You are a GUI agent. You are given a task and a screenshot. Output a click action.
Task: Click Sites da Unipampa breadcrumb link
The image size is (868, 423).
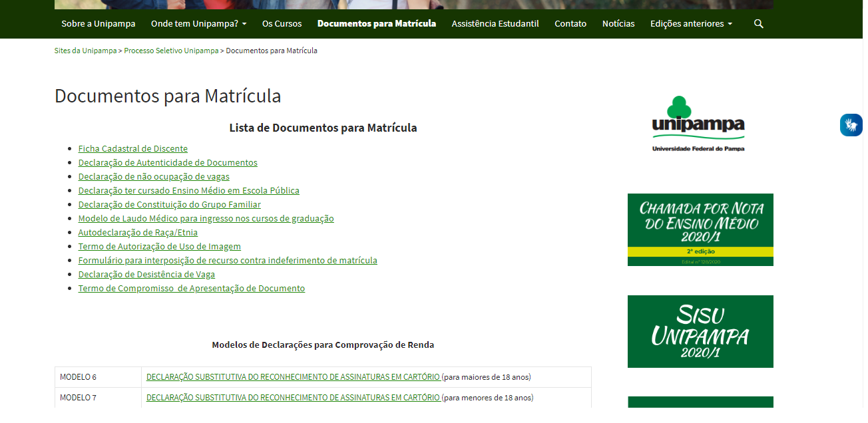85,51
